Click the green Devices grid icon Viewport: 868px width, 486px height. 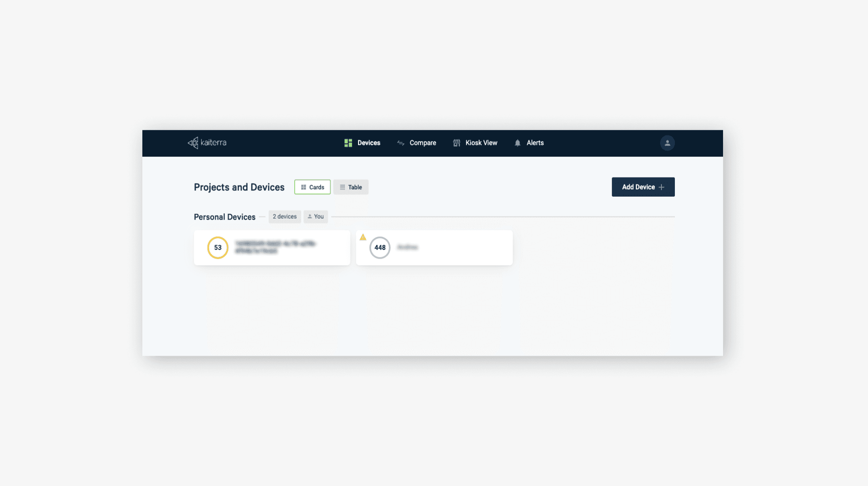coord(348,143)
